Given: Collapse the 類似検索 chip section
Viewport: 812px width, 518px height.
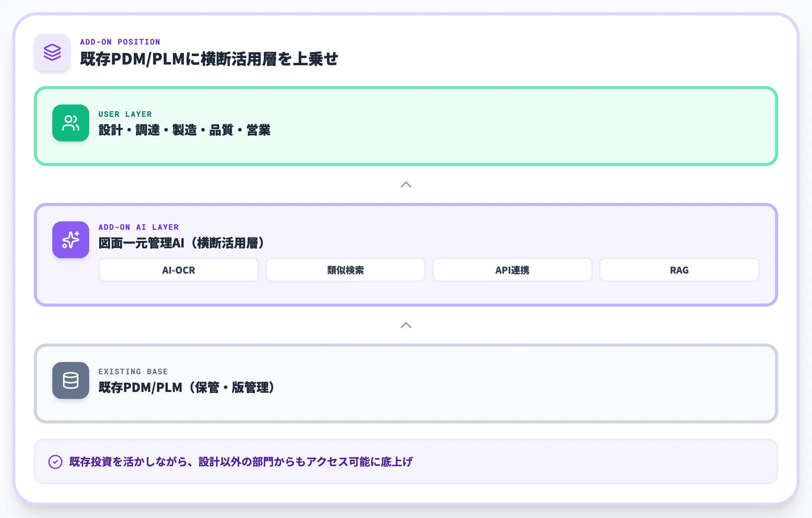Looking at the screenshot, I should [x=345, y=270].
